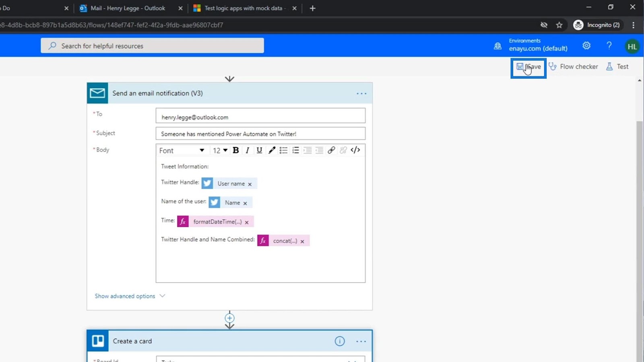644x362 pixels.
Task: Open the Flow checker
Action: (x=573, y=67)
